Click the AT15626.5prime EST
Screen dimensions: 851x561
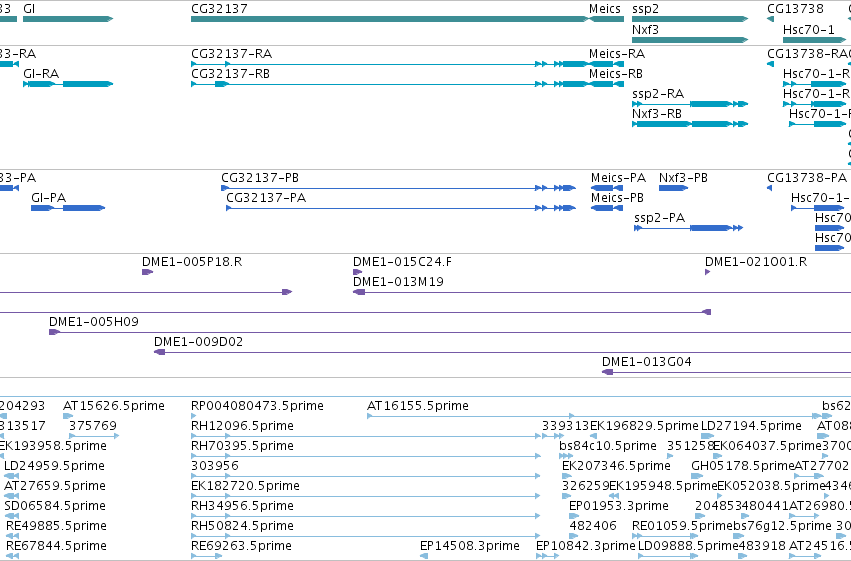tap(68, 416)
